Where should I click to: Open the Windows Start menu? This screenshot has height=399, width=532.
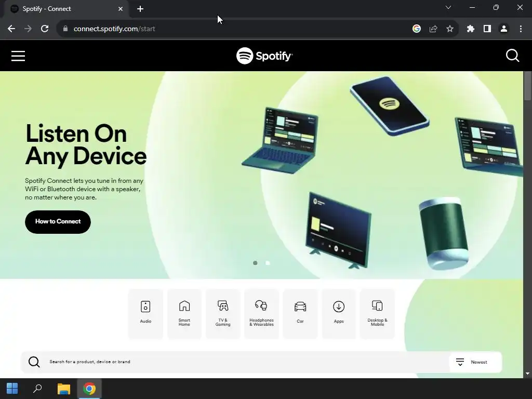click(12, 389)
